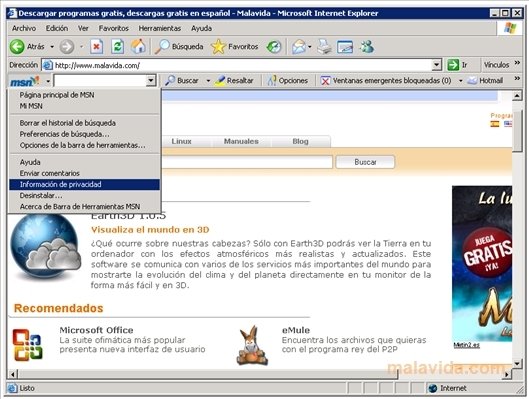Expand the Vínculos links chevron
The height and width of the screenshot is (399, 529).
[517, 63]
